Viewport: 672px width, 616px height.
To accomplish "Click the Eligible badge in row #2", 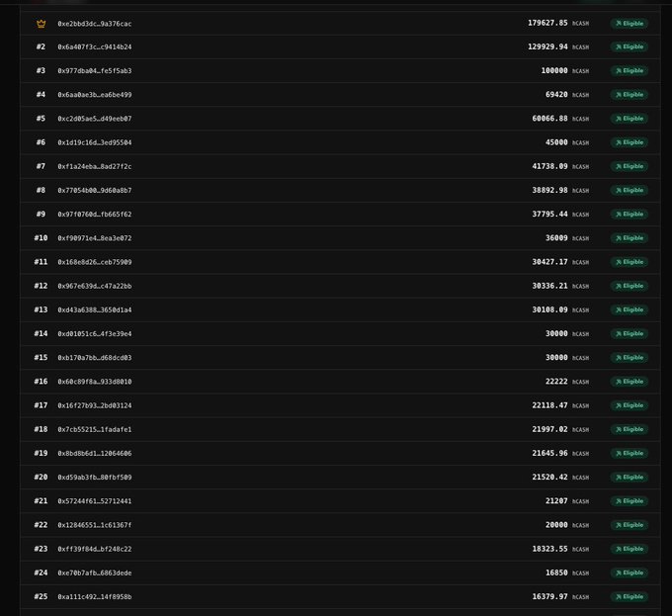I will (630, 46).
